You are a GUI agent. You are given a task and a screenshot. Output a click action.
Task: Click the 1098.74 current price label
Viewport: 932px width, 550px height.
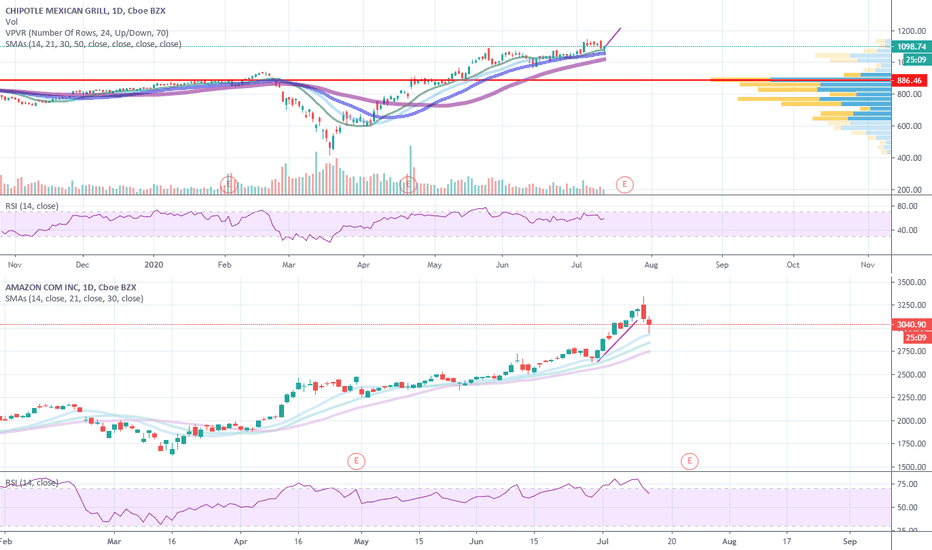point(911,46)
